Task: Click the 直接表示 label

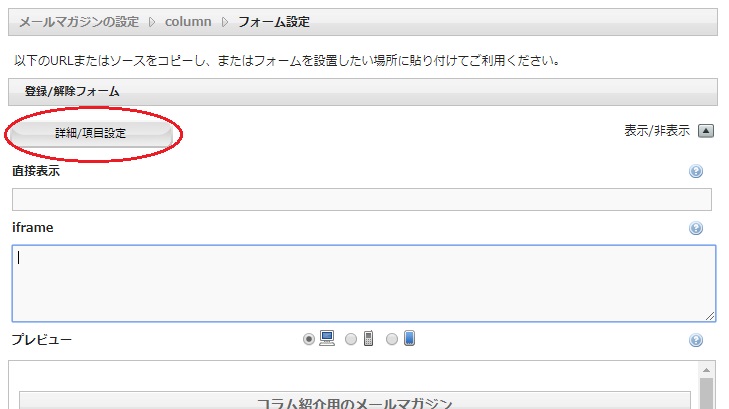Action: click(36, 171)
